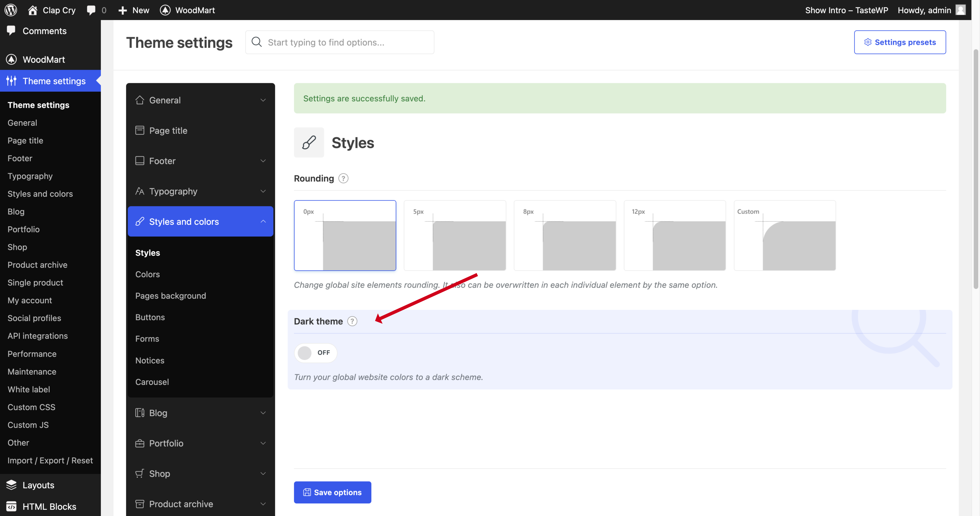The image size is (980, 516).
Task: Click the Dark theme help question icon
Action: coord(352,321)
